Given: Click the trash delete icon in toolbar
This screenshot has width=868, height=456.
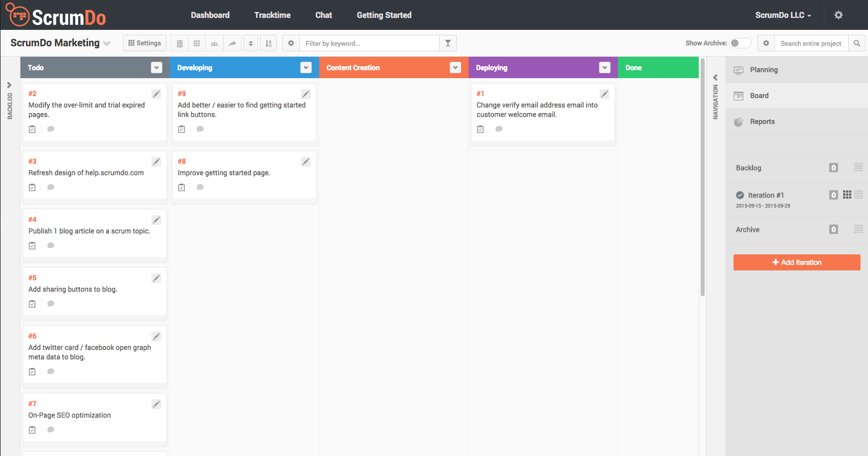Looking at the screenshot, I should 180,43.
